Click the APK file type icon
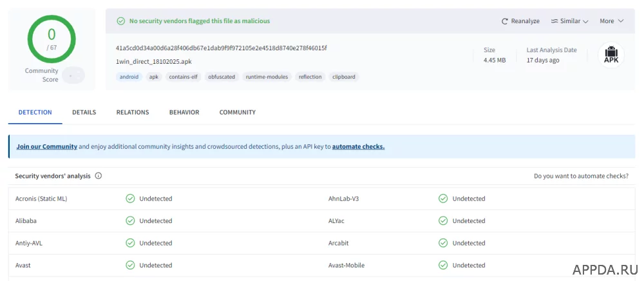The width and height of the screenshot is (644, 281). [611, 55]
